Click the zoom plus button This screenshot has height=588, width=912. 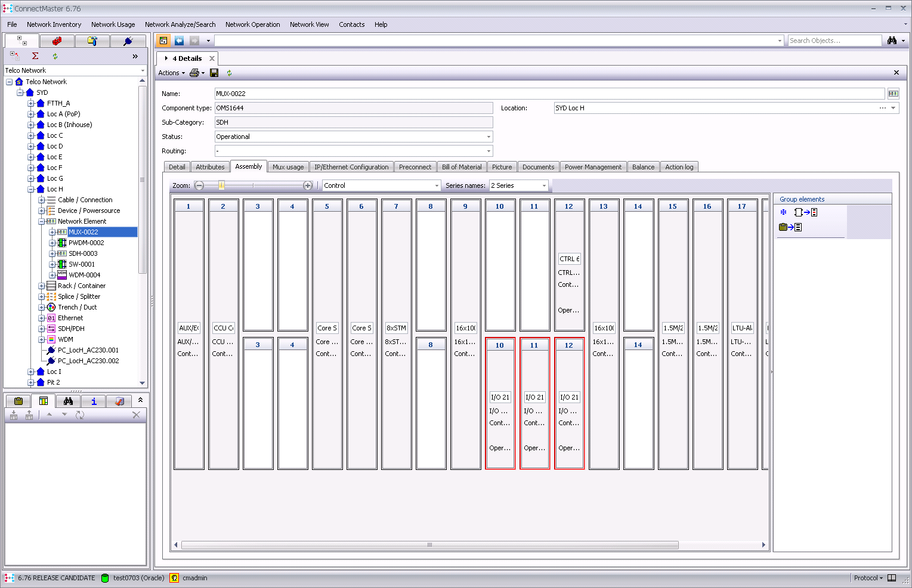(x=308, y=185)
